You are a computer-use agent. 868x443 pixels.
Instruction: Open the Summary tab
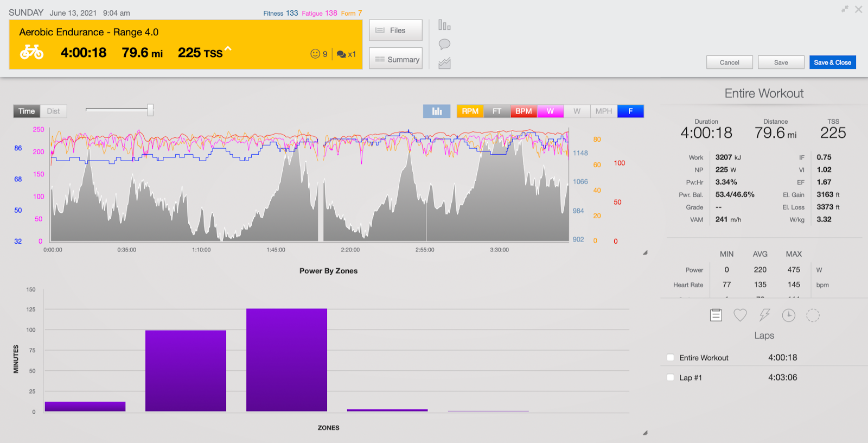point(396,59)
